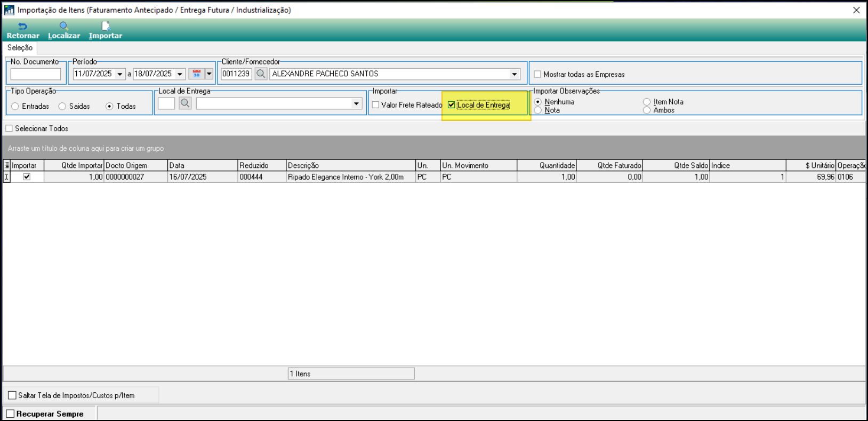Sort by the Docto Origem column header
Image resolution: width=868 pixels, height=421 pixels.
pyautogui.click(x=136, y=166)
